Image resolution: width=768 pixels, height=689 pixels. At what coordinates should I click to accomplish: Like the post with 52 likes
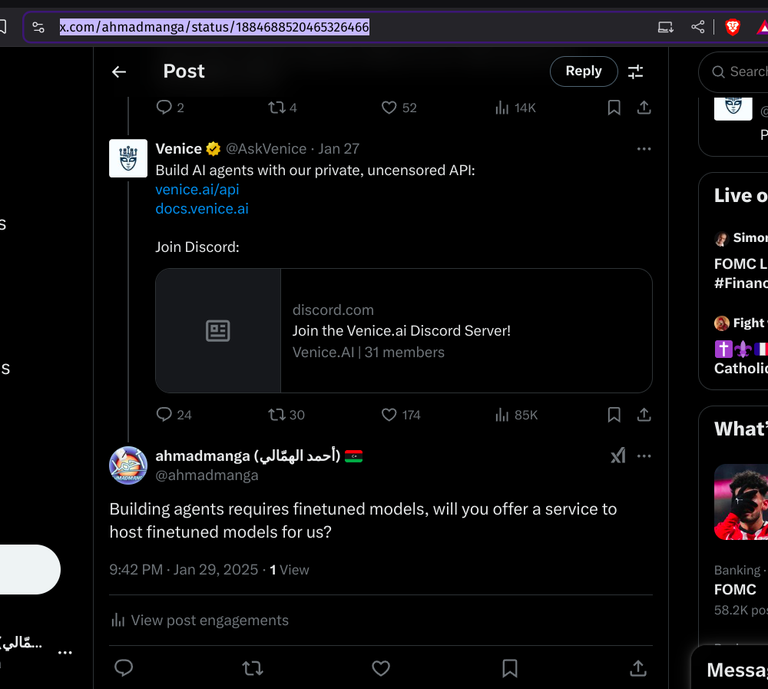click(399, 107)
